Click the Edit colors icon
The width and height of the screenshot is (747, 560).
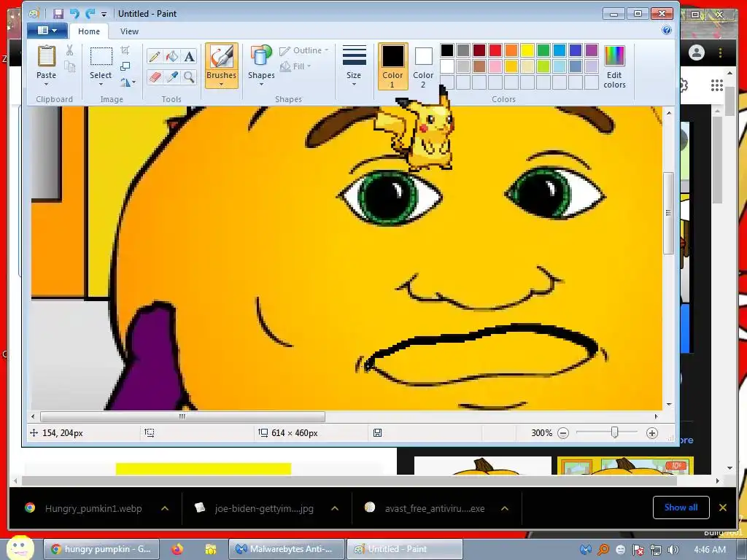[x=614, y=56]
